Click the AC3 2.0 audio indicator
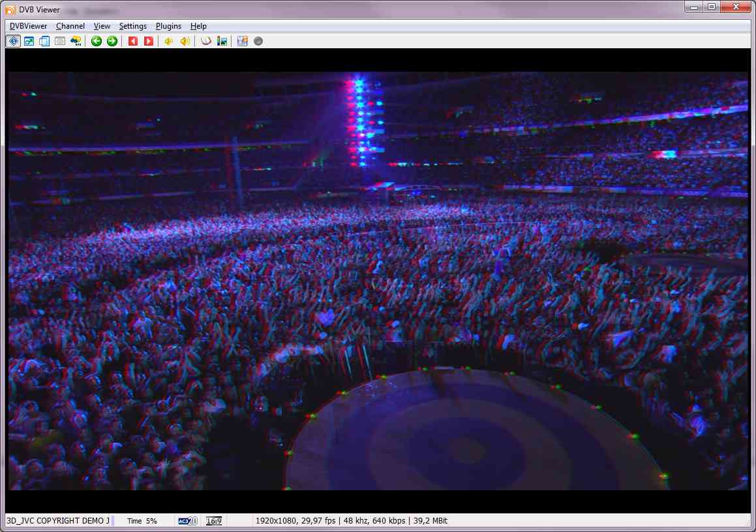Viewport: 756px width, 532px height. pyautogui.click(x=188, y=521)
